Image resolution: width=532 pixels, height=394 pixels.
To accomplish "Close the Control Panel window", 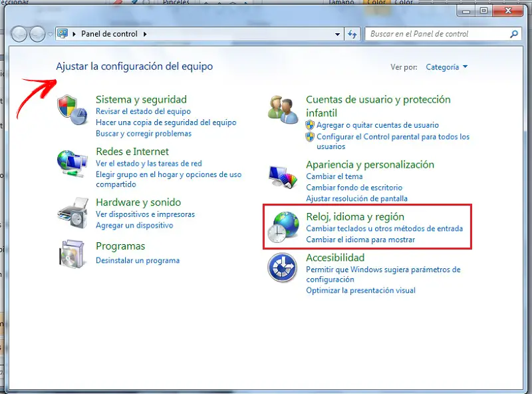I will (508, 11).
